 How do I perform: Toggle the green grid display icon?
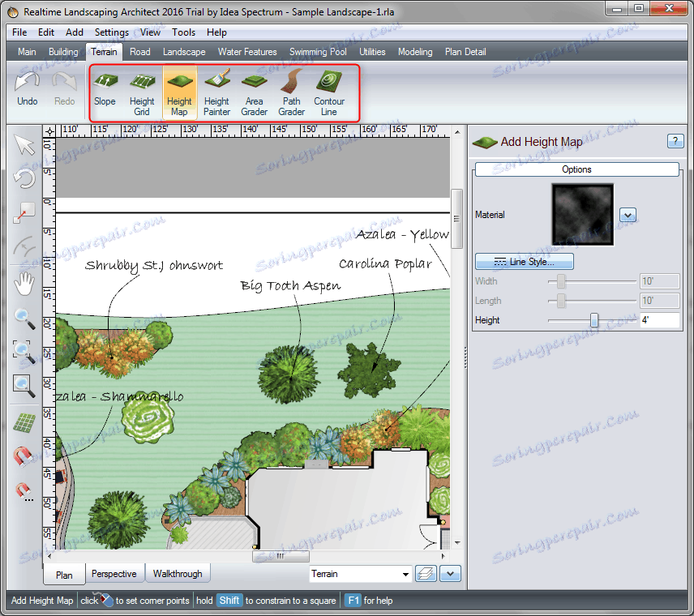pos(25,423)
